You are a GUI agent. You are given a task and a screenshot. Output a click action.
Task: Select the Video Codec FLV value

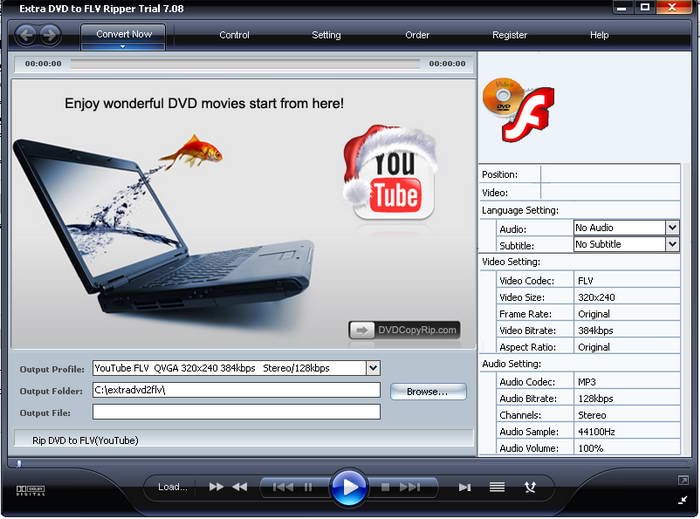click(x=626, y=281)
